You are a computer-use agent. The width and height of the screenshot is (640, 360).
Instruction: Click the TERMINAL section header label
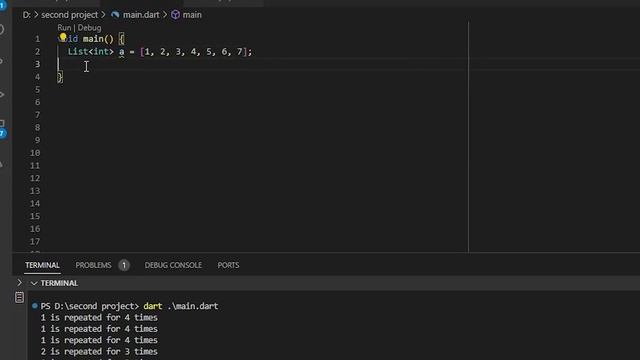pos(59,283)
